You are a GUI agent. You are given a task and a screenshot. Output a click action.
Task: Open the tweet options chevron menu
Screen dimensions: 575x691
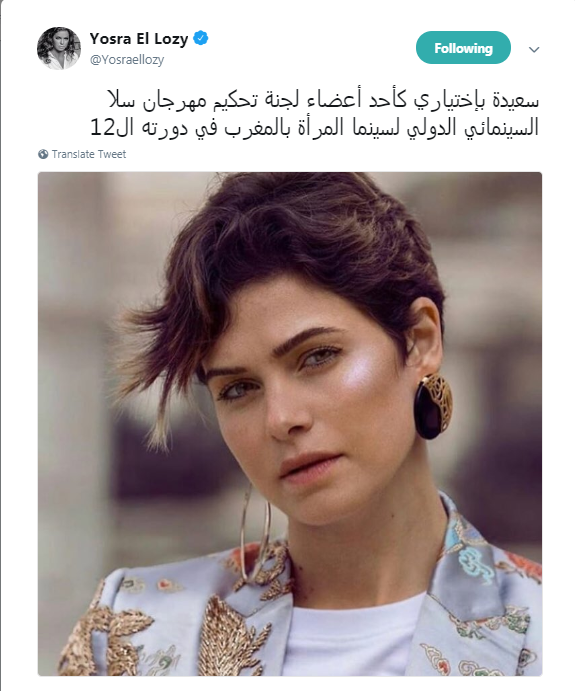pyautogui.click(x=534, y=49)
